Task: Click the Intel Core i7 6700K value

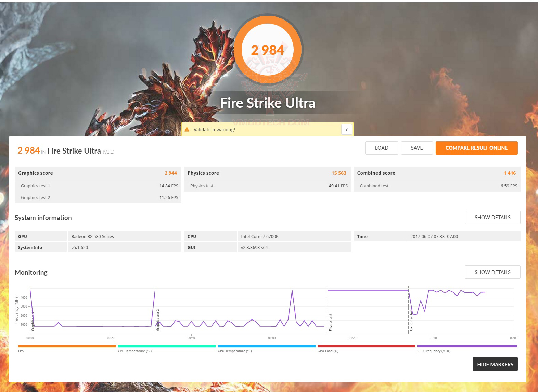Action: point(260,237)
